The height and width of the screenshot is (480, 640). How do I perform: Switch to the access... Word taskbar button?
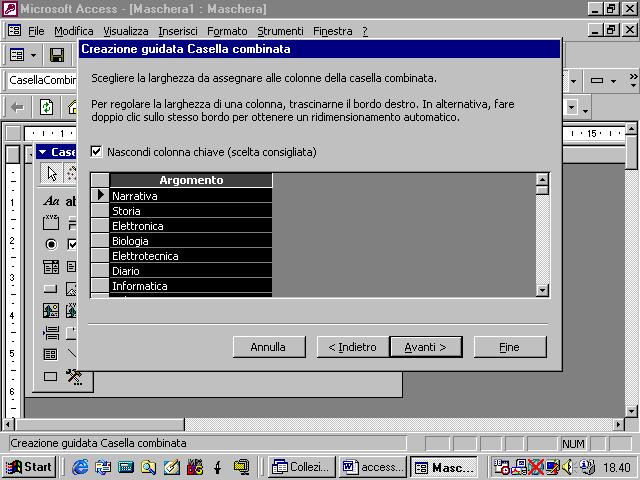(372, 467)
